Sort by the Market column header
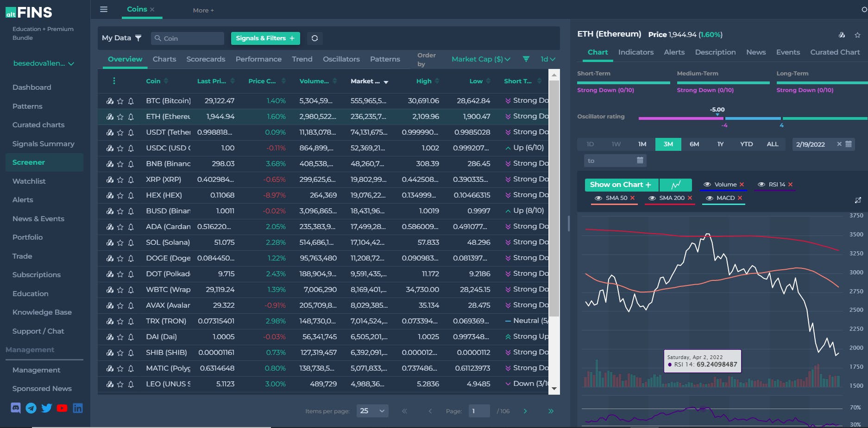 369,81
